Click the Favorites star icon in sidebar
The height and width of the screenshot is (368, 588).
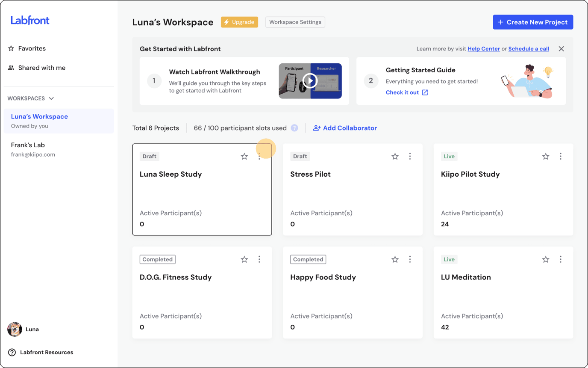[11, 48]
